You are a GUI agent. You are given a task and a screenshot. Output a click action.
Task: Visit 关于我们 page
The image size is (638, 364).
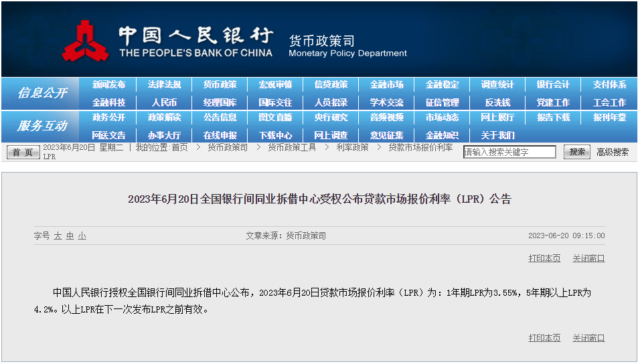[497, 135]
